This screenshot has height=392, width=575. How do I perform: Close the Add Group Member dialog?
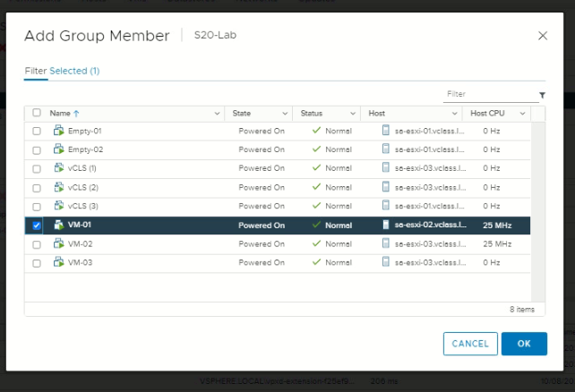click(543, 36)
